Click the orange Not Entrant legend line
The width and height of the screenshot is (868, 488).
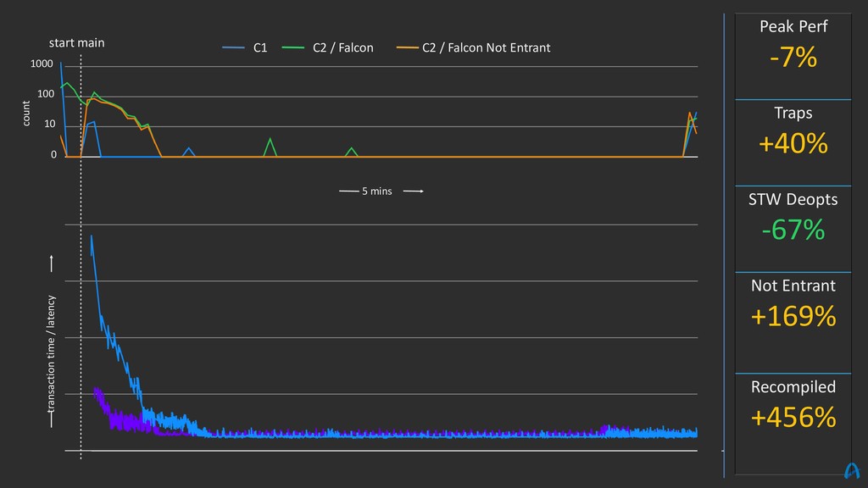407,48
